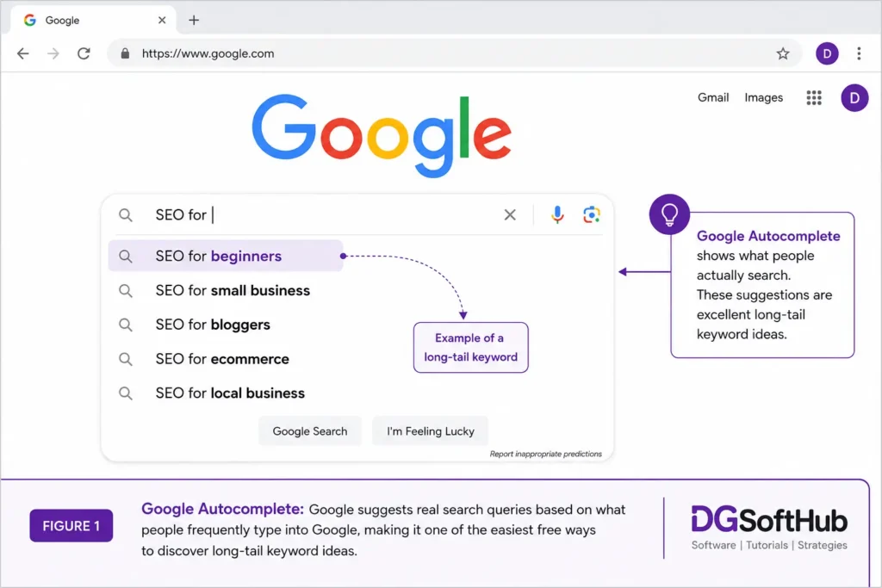882x588 pixels.
Task: Open the Google apps grid
Action: point(813,98)
